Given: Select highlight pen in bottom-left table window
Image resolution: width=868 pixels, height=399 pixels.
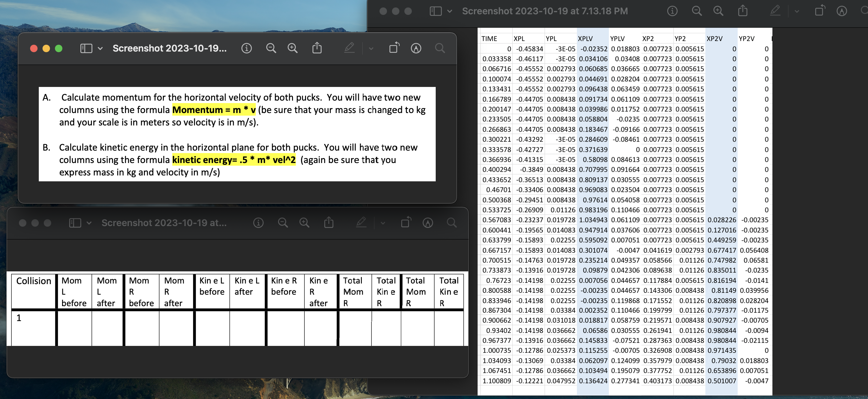Looking at the screenshot, I should pyautogui.click(x=361, y=223).
